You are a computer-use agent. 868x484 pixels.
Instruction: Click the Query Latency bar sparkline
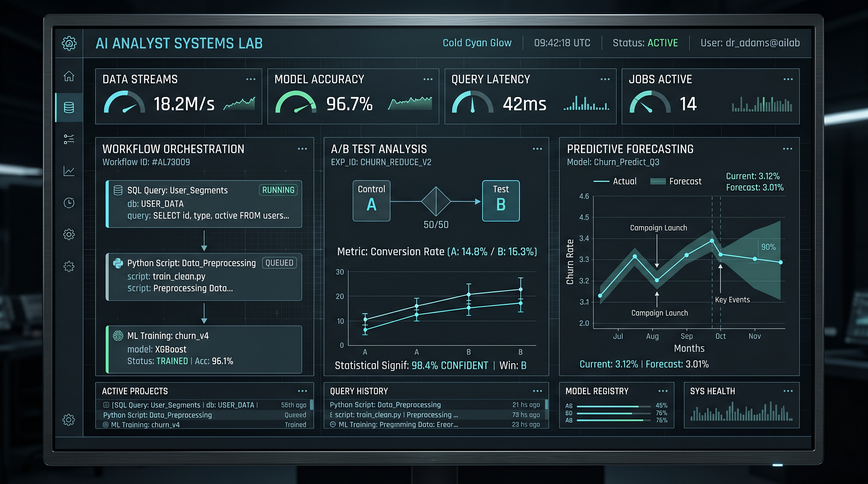click(x=586, y=103)
